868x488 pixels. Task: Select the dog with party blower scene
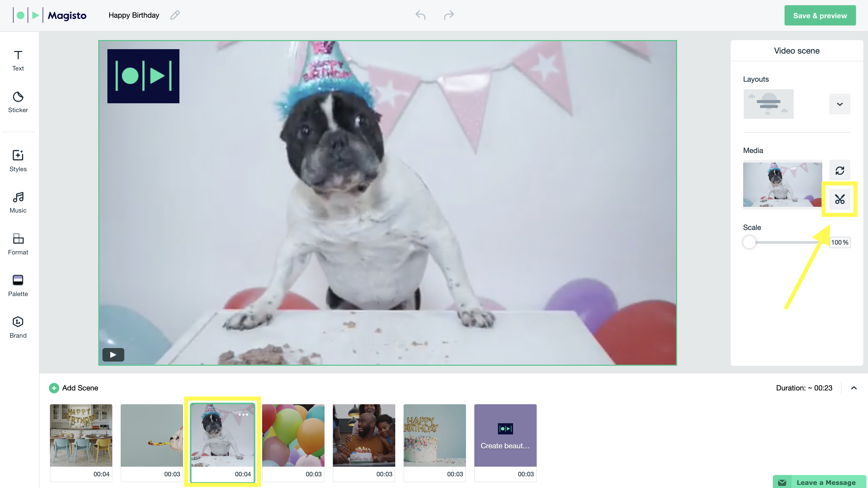coord(152,443)
